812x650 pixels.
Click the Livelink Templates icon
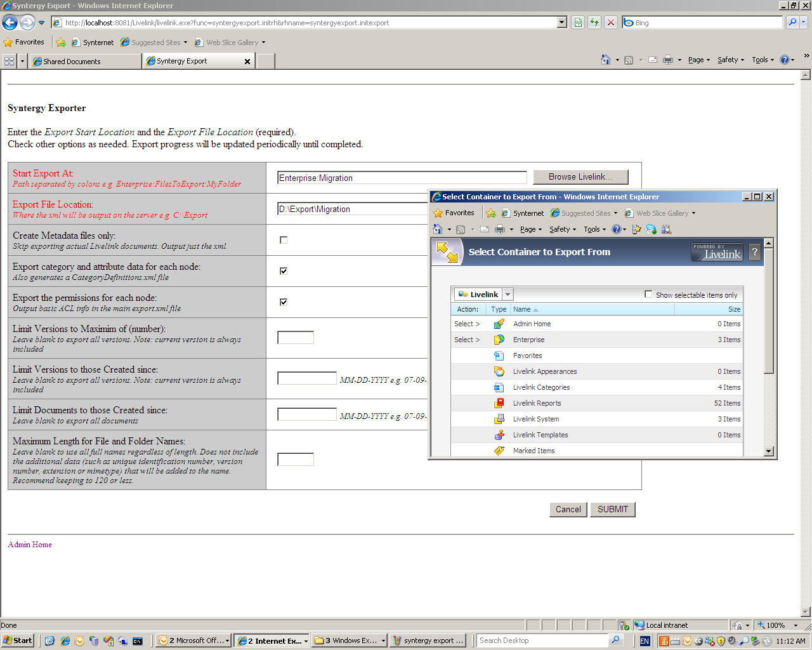[x=499, y=435]
